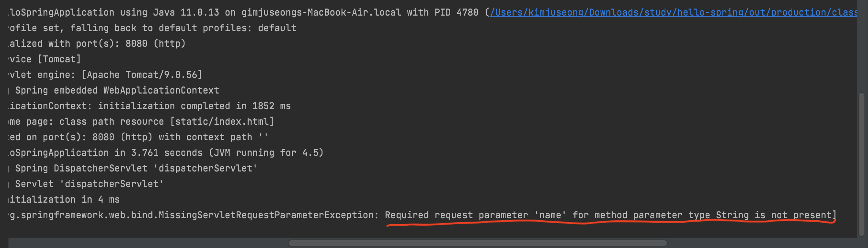Click the "PID 4780" text in first line
Image resolution: width=868 pixels, height=248 pixels.
click(x=456, y=12)
